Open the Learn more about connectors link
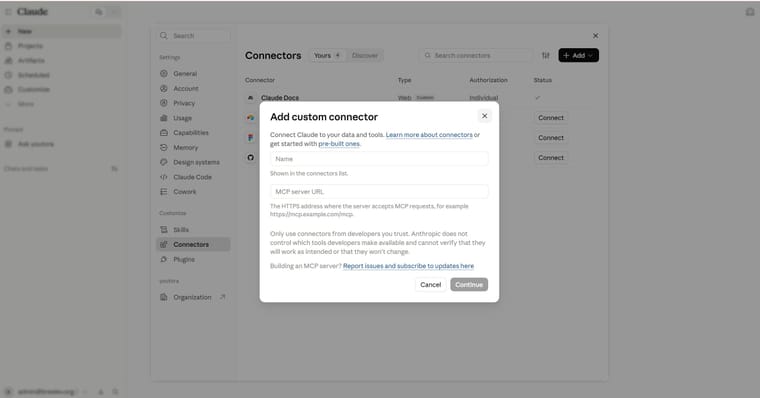 point(429,135)
